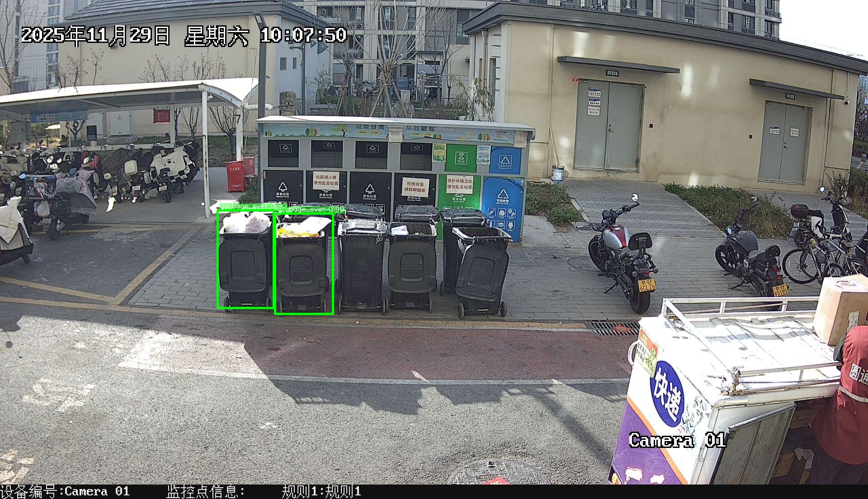Viewport: 868px width, 499px height.
Task: Click the 设备编号 Camera 01 status text
Action: pos(65,491)
